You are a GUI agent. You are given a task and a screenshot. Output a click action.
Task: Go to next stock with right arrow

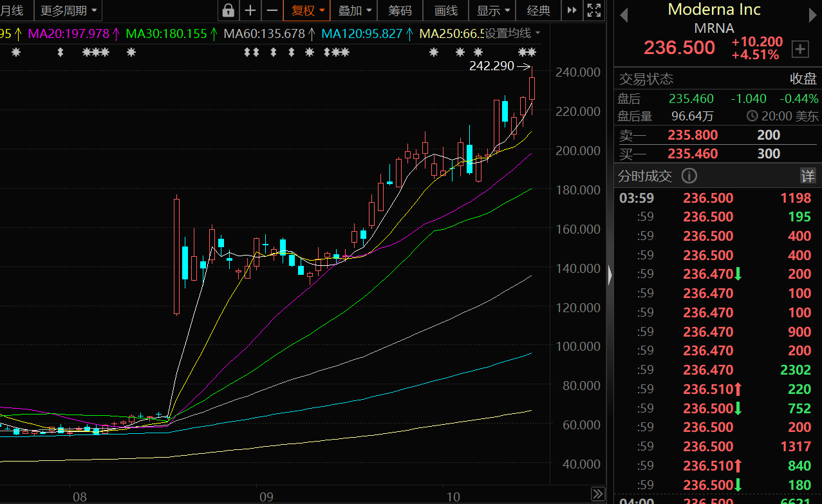click(x=812, y=15)
